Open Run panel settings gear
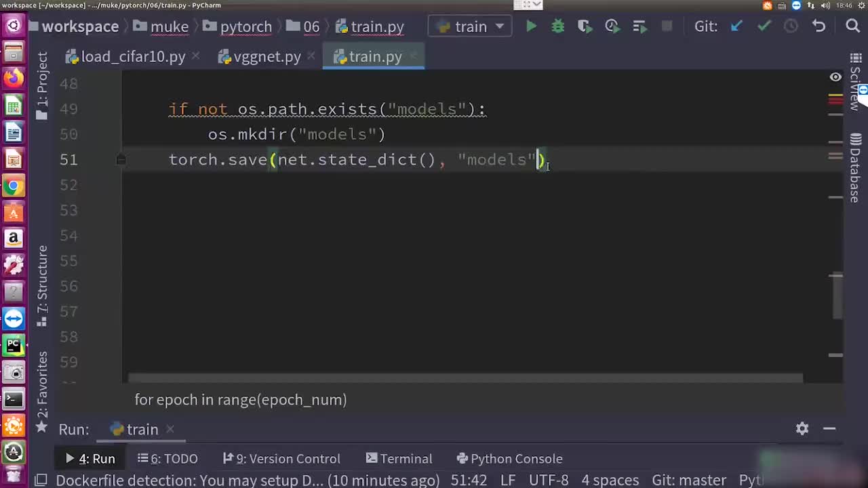The image size is (868, 488). (802, 428)
